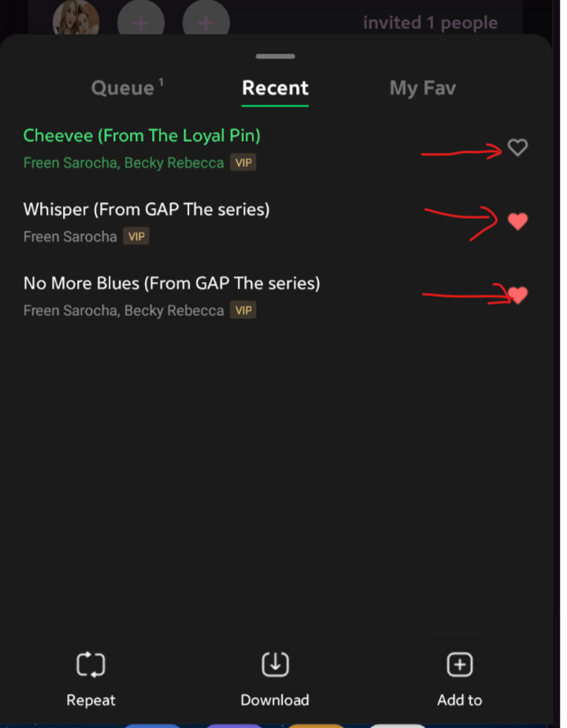Tap the Repeat loop icon
Image resolution: width=567 pixels, height=728 pixels.
pos(91,665)
